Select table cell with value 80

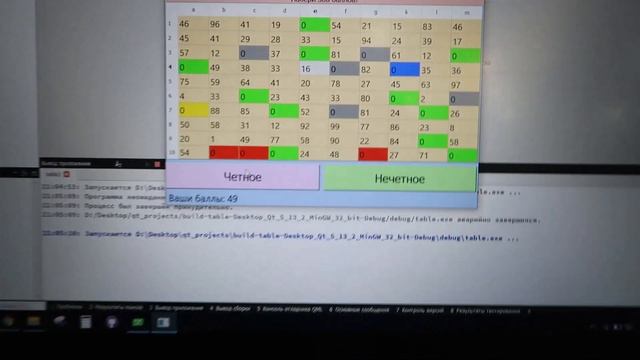pyautogui.click(x=374, y=98)
